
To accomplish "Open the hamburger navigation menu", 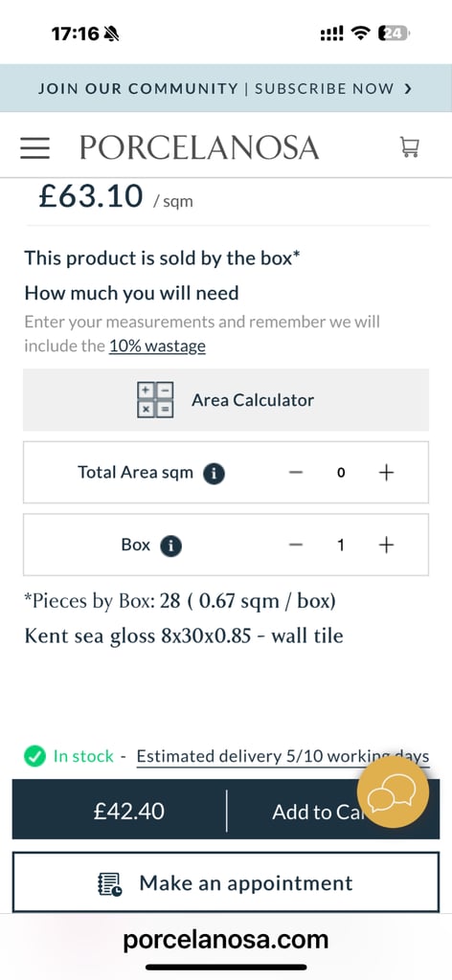I will pos(34,147).
